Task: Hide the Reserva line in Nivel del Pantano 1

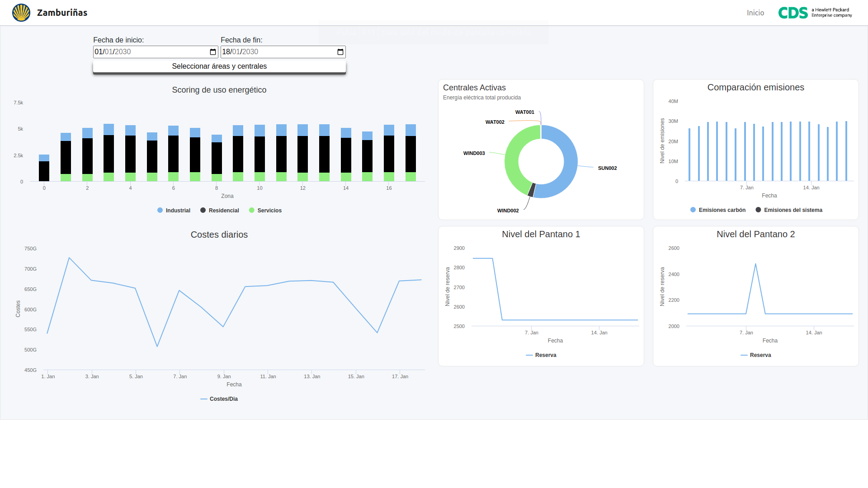Action: (542, 355)
